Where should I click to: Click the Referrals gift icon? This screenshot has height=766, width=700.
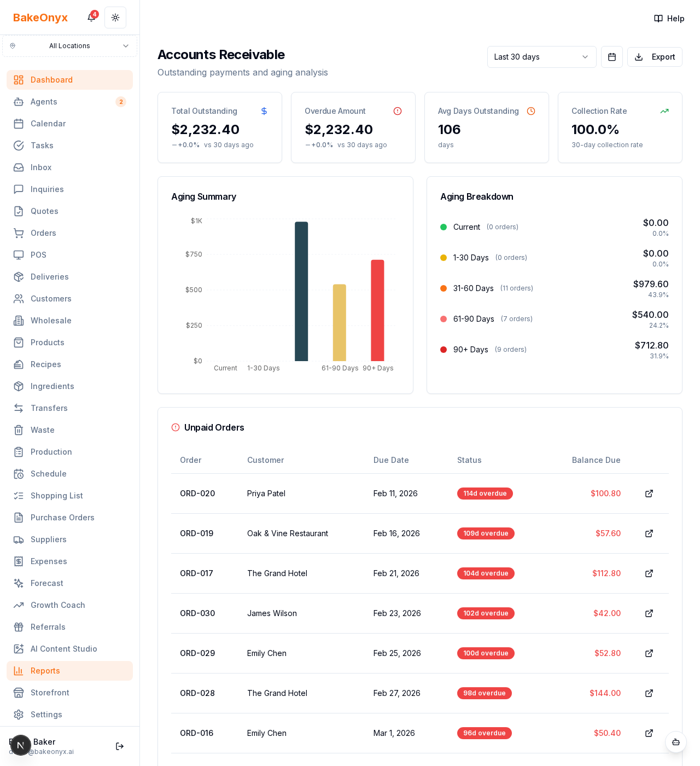19,627
